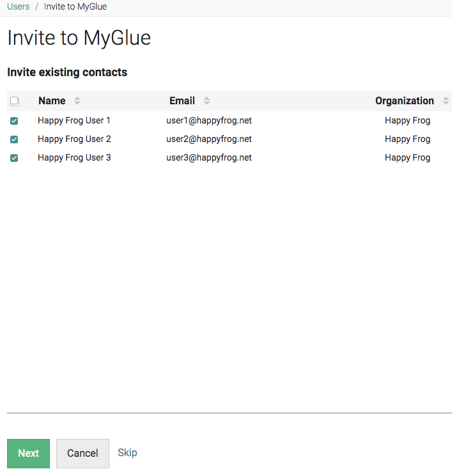Screen dimensions: 452x476
Task: Toggle the select-all checkbox in table header
Action: click(15, 101)
